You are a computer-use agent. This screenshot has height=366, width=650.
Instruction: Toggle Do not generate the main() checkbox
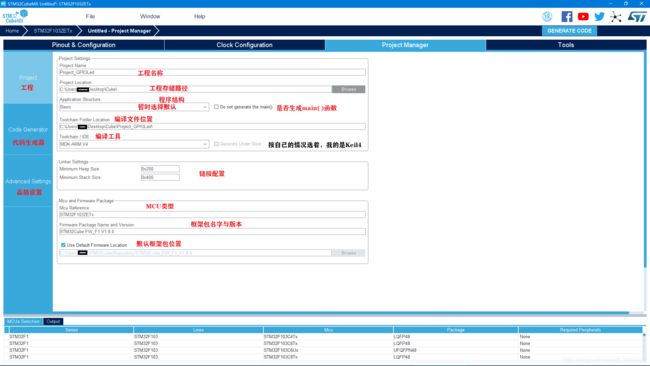(x=216, y=107)
